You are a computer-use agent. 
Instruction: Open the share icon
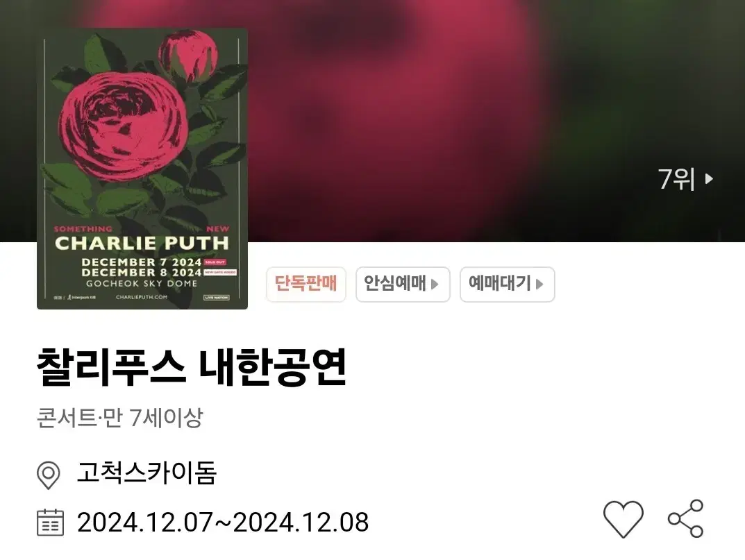click(x=685, y=518)
